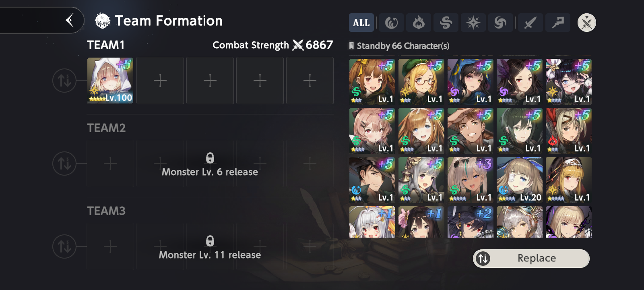Screen dimensions: 644x290
Task: Select the ALL filter tab
Action: (361, 23)
